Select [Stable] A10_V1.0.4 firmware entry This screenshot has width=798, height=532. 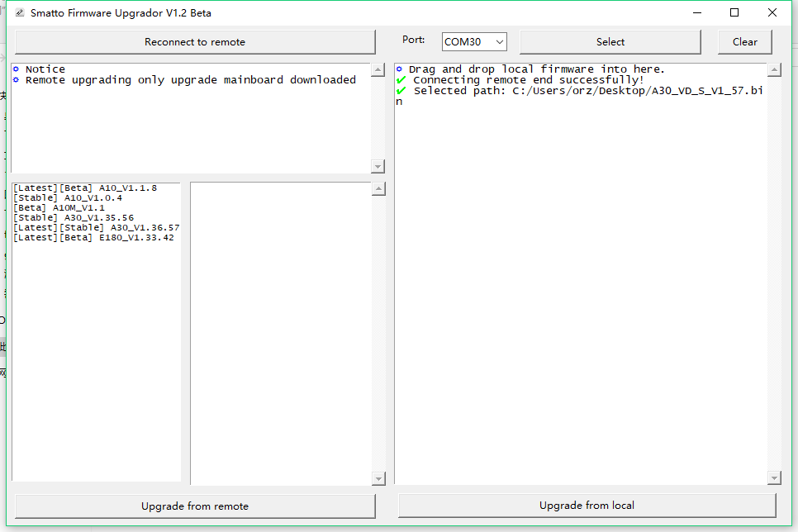68,197
